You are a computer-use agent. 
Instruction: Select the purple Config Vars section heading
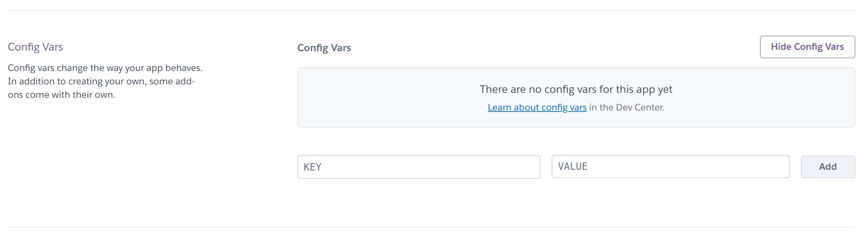[35, 47]
